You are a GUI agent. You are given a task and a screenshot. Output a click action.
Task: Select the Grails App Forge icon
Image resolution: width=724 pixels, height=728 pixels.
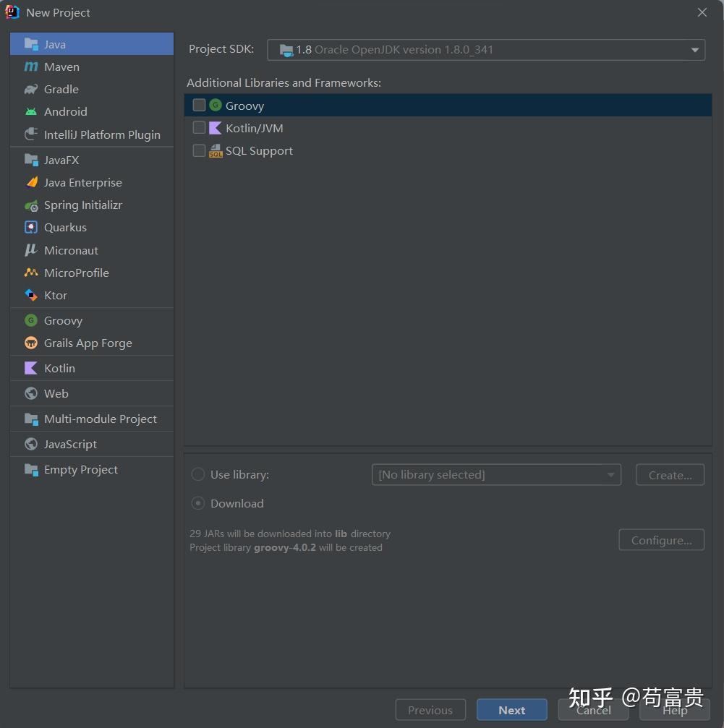pos(31,343)
